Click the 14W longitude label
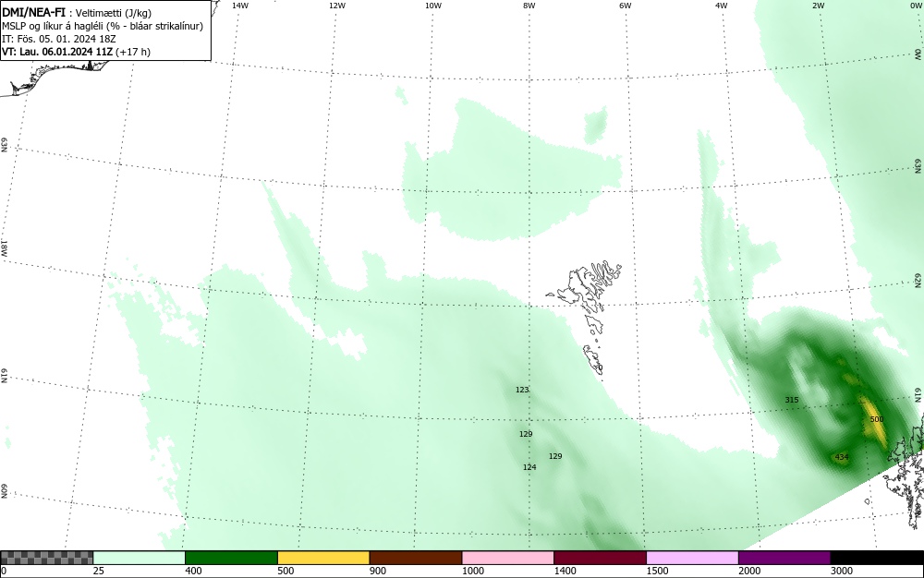The image size is (924, 578). coord(239,6)
